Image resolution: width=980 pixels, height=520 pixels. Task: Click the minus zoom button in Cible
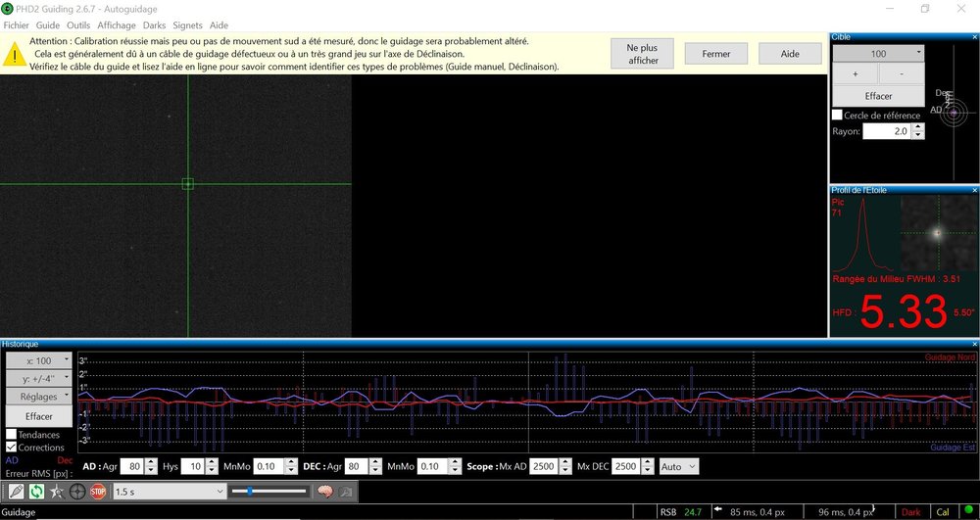coord(902,73)
